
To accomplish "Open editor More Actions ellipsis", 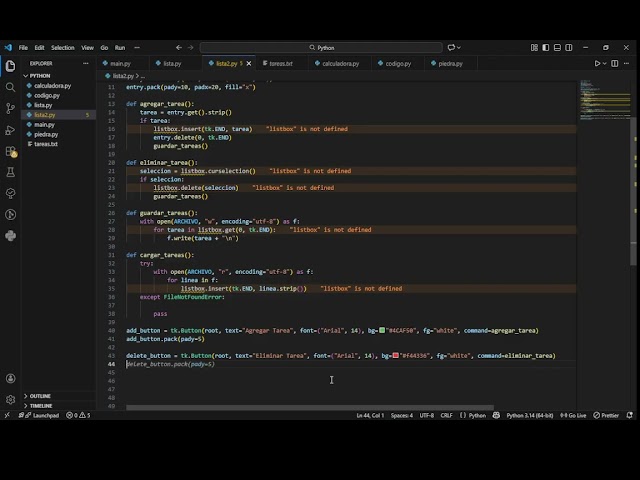I will [627, 63].
